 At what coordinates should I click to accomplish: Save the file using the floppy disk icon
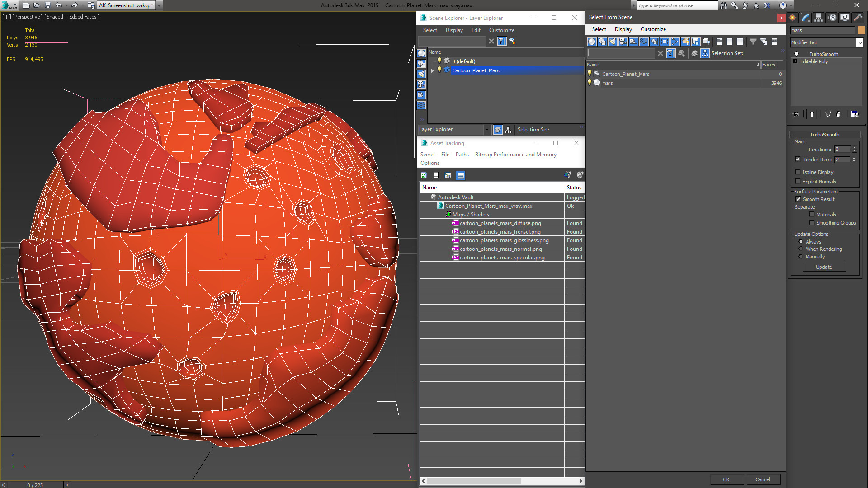[x=48, y=5]
